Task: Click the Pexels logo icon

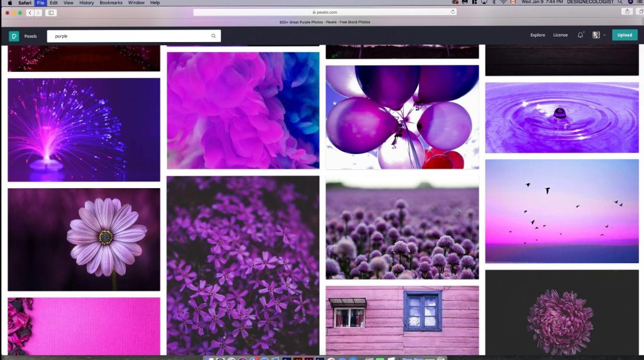Action: [x=14, y=36]
